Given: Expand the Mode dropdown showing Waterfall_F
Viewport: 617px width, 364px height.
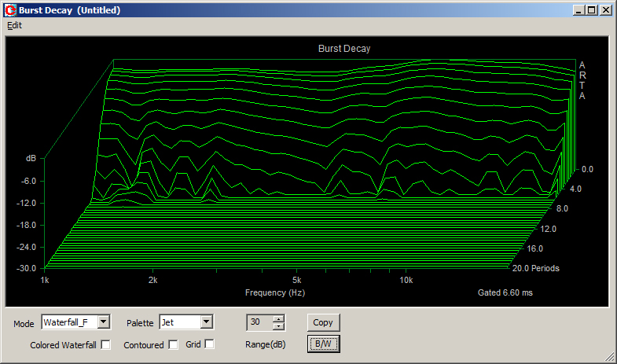Looking at the screenshot, I should (x=104, y=322).
